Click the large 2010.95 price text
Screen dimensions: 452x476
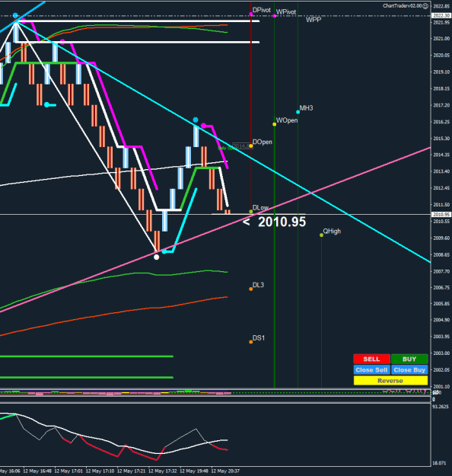[x=282, y=222]
